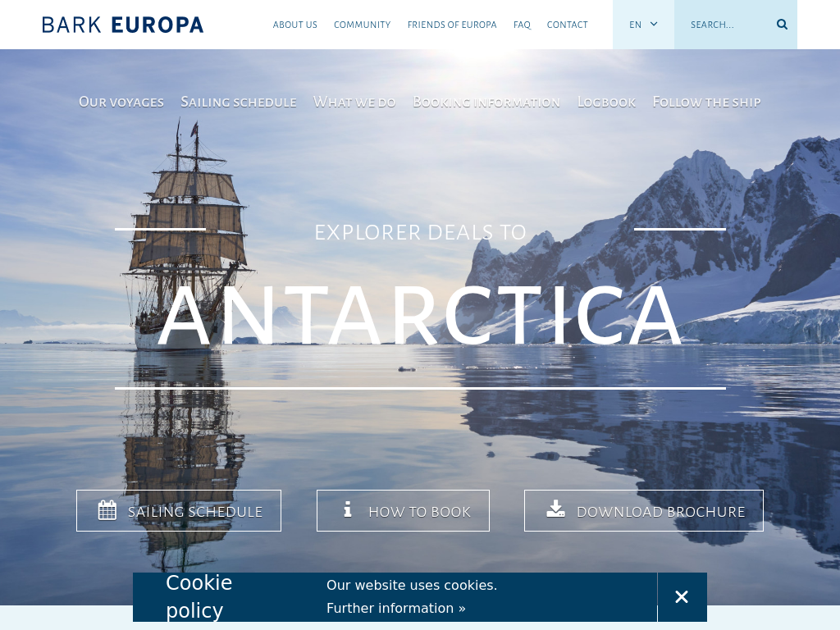Click the calendar icon in Sailing Schedule button
Screen dimensions: 840x630
[107, 510]
